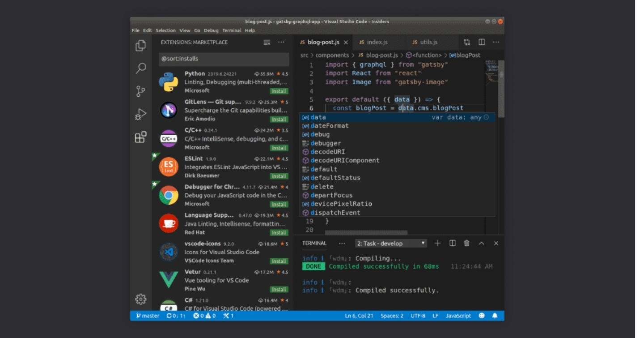Open the Help menu
The height and width of the screenshot is (338, 644).
click(x=250, y=30)
